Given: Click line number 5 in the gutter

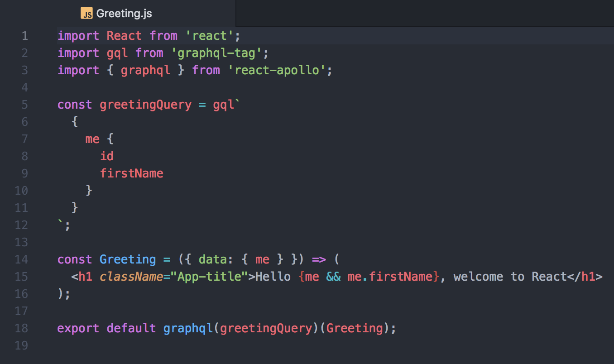Looking at the screenshot, I should (x=24, y=105).
